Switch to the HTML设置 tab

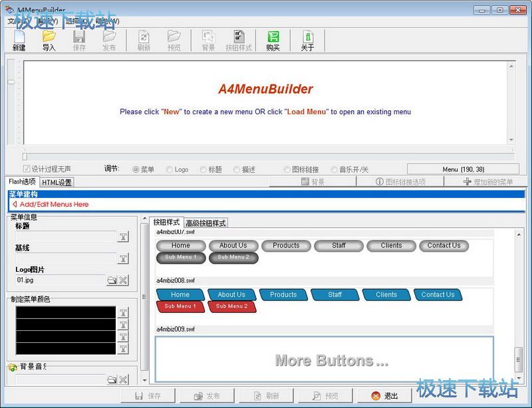click(57, 183)
